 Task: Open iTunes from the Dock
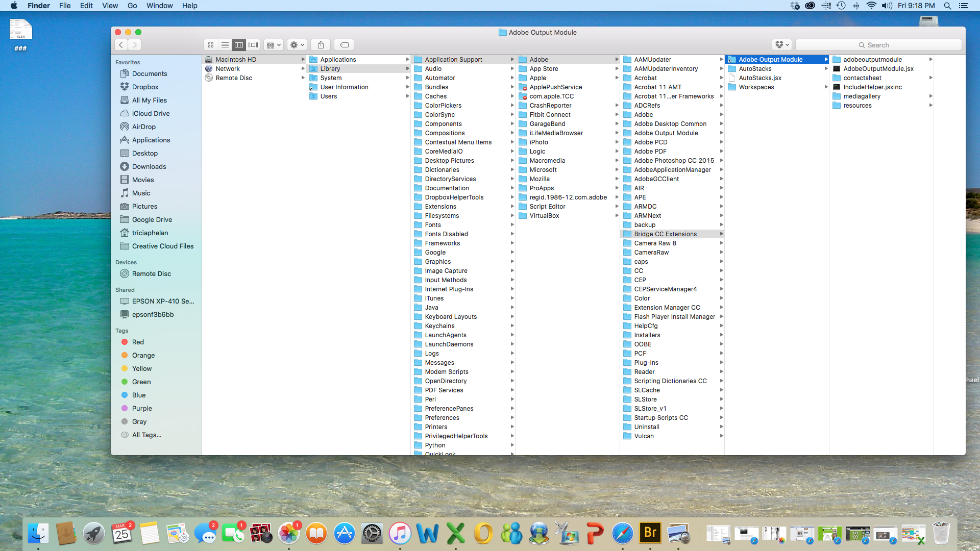400,533
